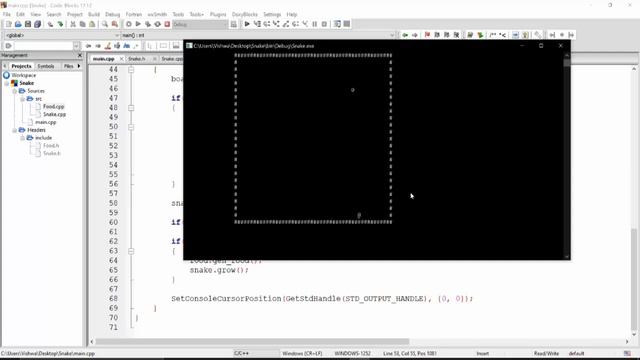Click the Paste toolbar icon
Image resolution: width=640 pixels, height=360 pixels.
[92, 24]
